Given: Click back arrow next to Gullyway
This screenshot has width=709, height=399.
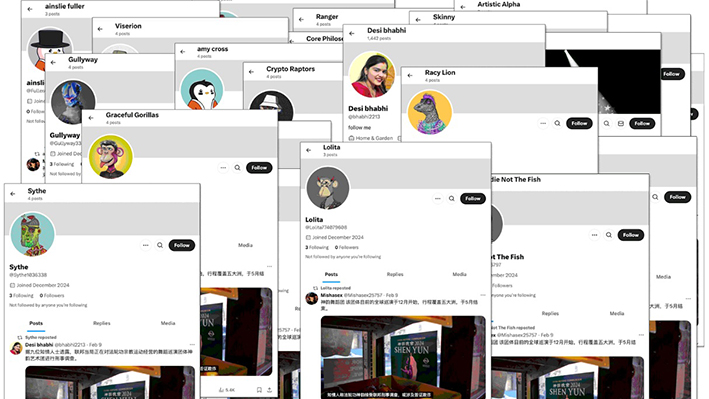Looking at the screenshot, I should 53,62.
